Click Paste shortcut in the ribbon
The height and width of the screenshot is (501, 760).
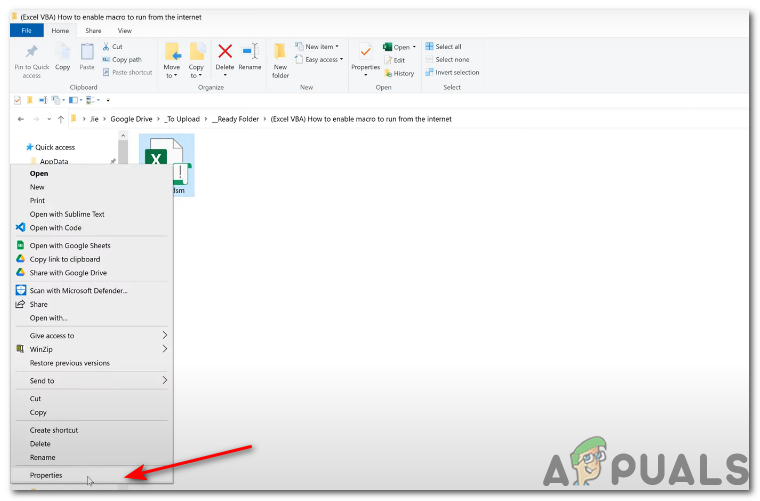127,73
